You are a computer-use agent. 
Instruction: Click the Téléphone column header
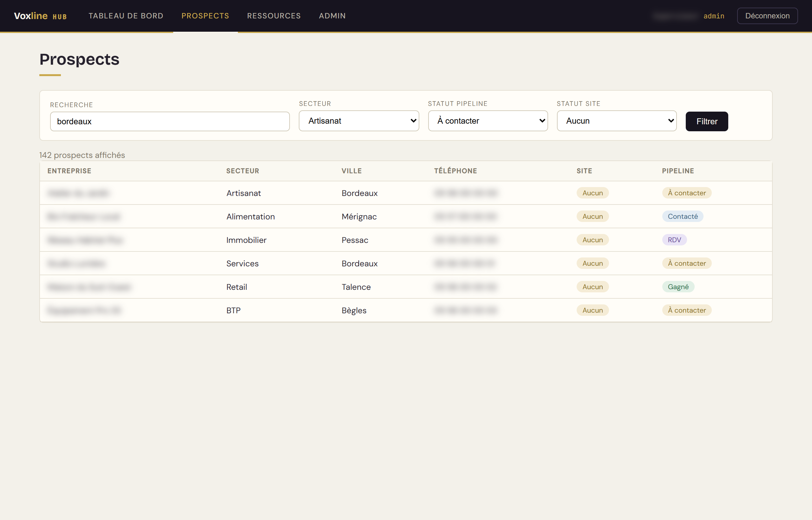click(455, 171)
